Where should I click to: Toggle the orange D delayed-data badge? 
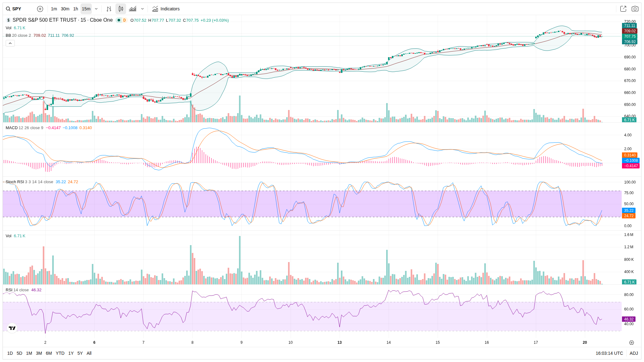pyautogui.click(x=125, y=20)
